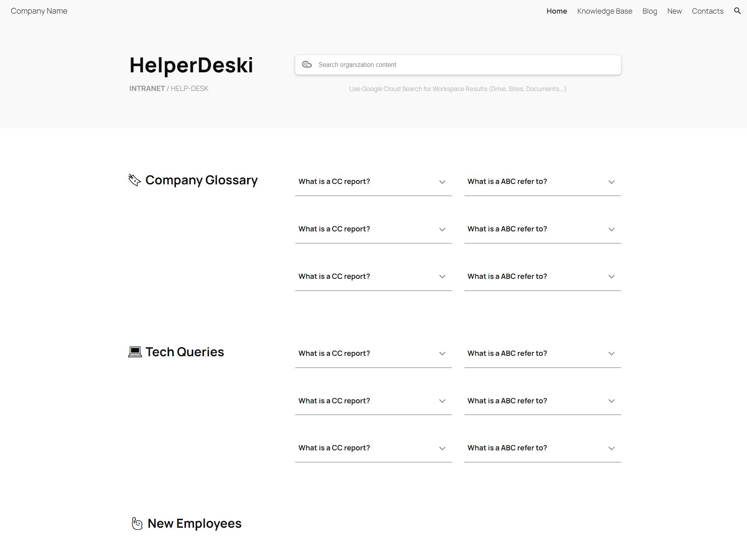The width and height of the screenshot is (747, 560).
Task: Expand first ABC question in Company Glossary
Action: [x=507, y=182]
